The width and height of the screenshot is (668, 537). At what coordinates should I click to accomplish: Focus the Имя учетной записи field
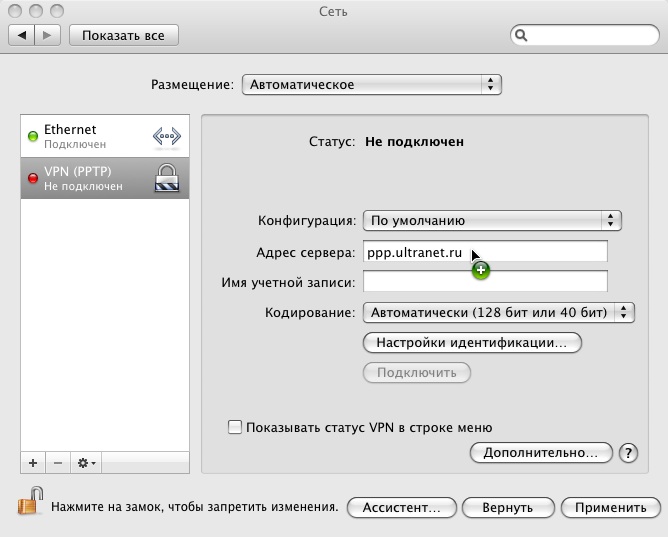(x=485, y=282)
